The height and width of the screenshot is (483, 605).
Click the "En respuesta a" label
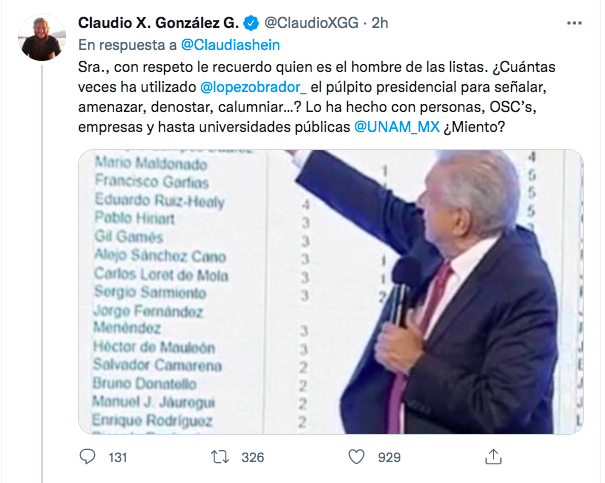[x=127, y=44]
